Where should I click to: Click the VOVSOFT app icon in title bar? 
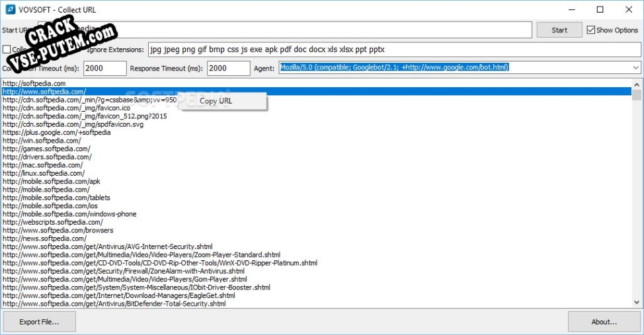click(x=11, y=9)
